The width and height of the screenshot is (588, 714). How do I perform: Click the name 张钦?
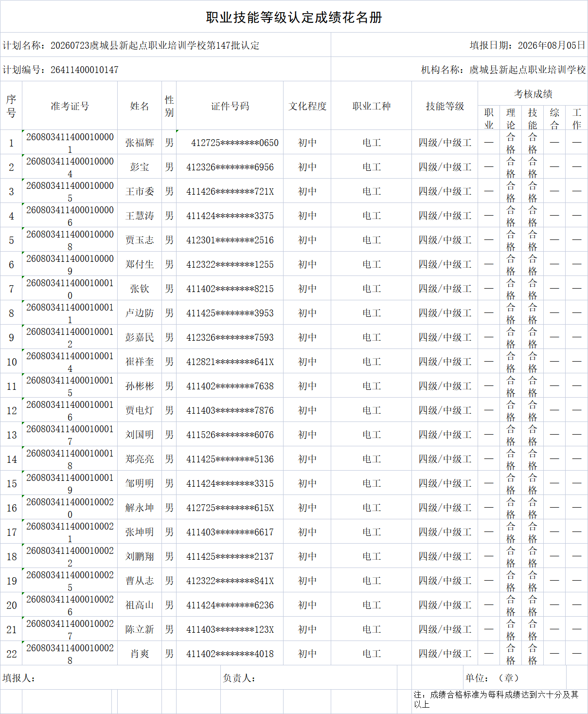(140, 289)
